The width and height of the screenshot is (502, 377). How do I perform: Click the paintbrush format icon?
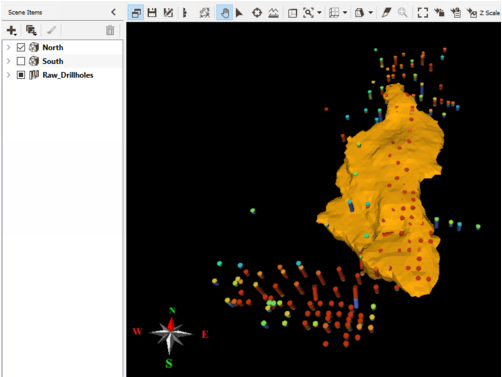[51, 31]
